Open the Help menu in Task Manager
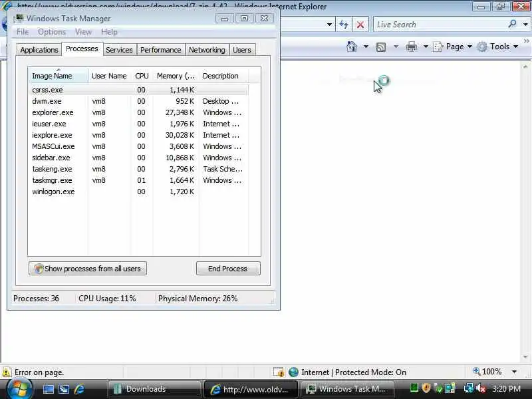Image resolution: width=532 pixels, height=399 pixels. (109, 32)
